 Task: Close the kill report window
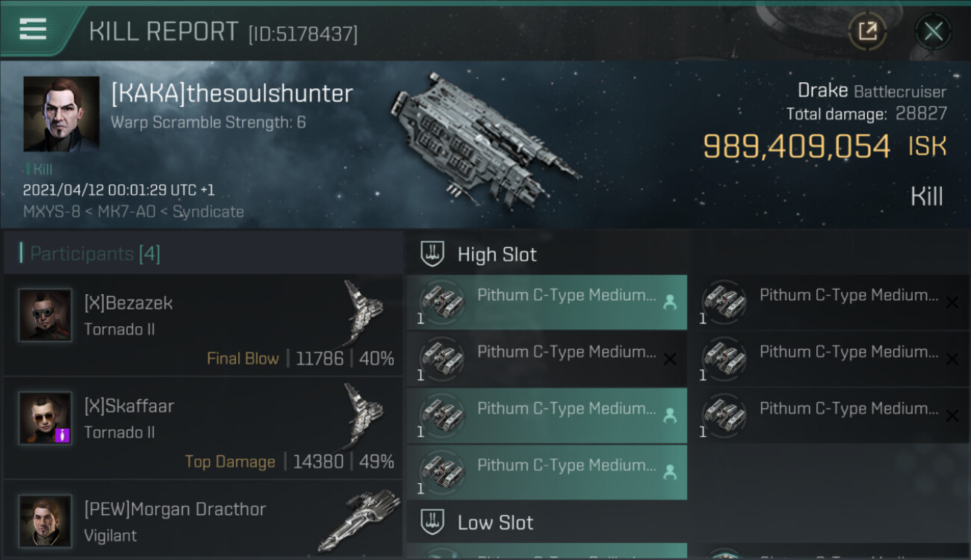tap(933, 31)
